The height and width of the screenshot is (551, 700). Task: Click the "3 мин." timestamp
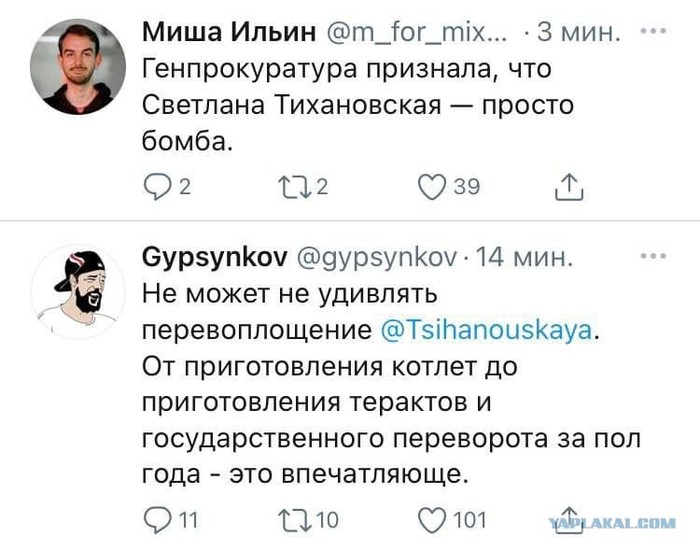580,34
